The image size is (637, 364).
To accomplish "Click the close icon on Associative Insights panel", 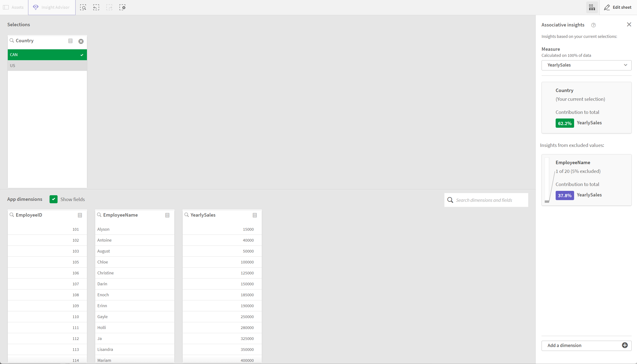I will (629, 25).
